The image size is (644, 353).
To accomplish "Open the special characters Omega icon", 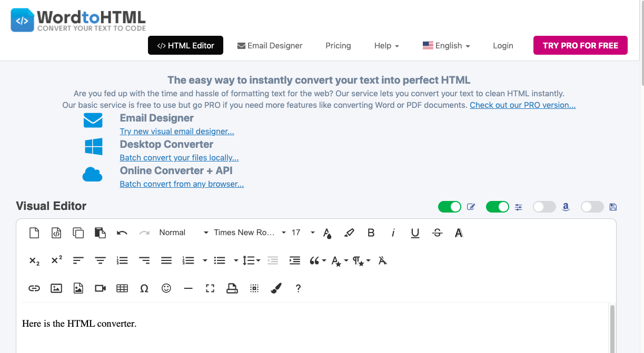I will click(x=144, y=288).
